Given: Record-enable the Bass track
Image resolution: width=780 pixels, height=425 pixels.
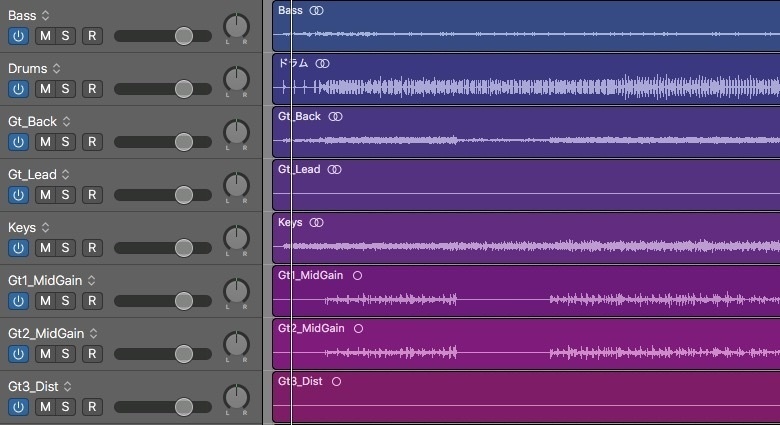Looking at the screenshot, I should point(92,36).
